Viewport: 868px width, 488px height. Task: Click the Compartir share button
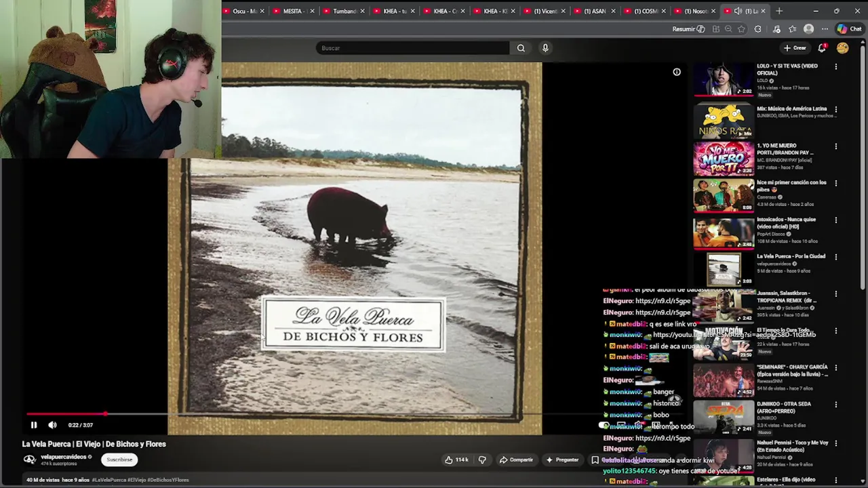(x=517, y=460)
